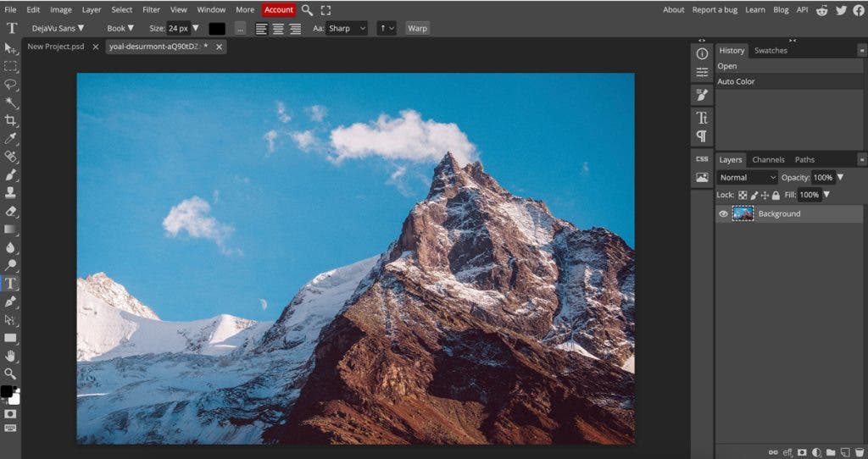
Task: Select the Eraser tool
Action: click(x=11, y=212)
